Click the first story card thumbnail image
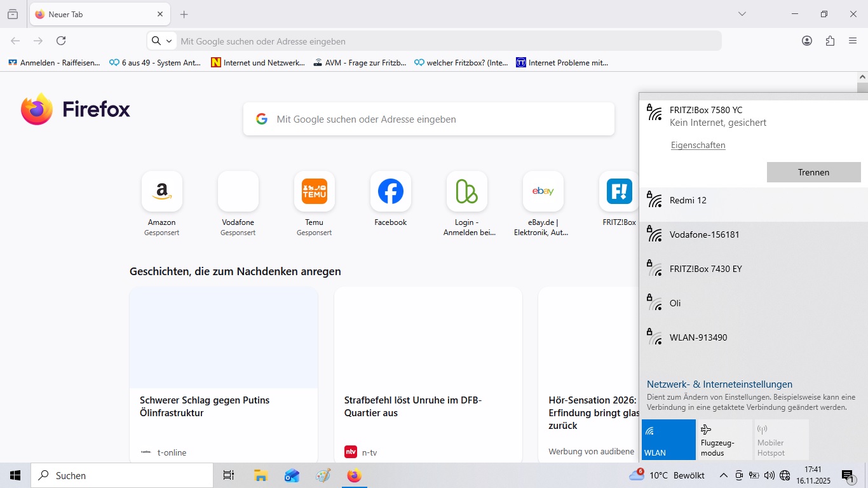This screenshot has width=868, height=488. coord(224,337)
